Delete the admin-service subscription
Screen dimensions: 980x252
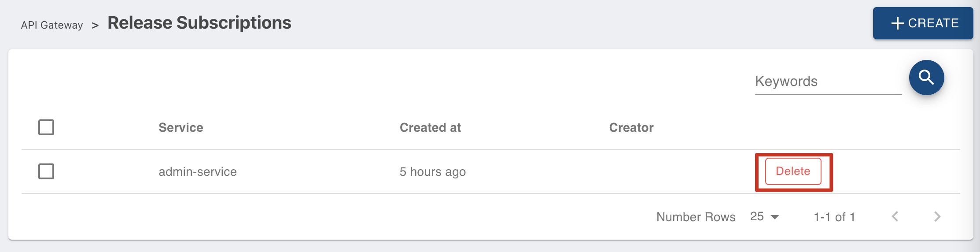793,171
